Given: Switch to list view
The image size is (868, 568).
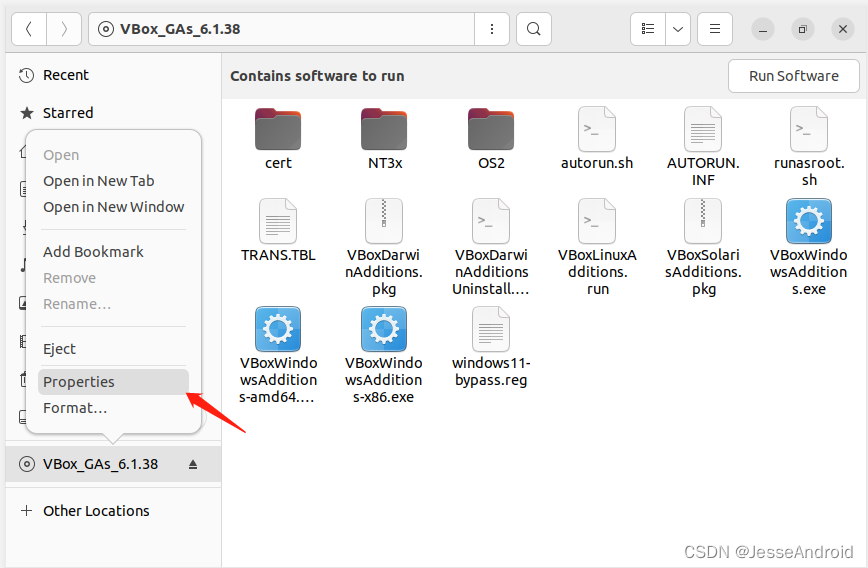Looking at the screenshot, I should (648, 29).
